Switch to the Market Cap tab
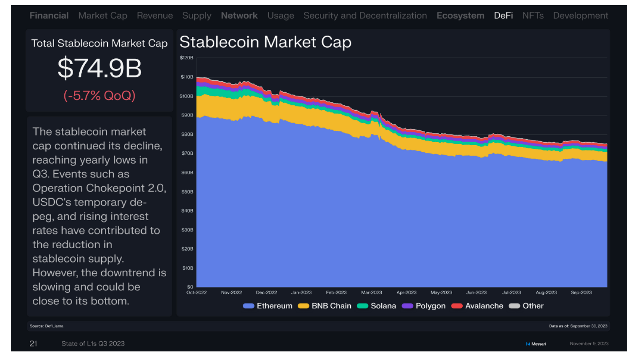The image size is (639, 364). click(x=103, y=16)
